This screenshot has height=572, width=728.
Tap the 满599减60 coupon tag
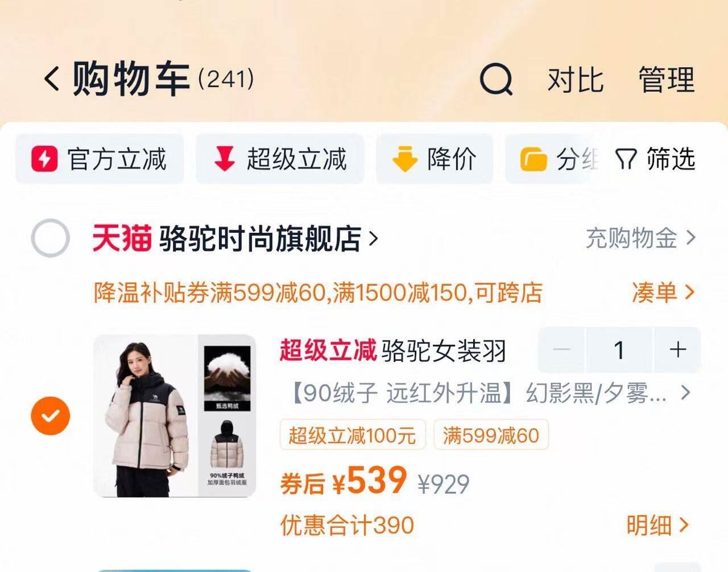click(x=491, y=435)
